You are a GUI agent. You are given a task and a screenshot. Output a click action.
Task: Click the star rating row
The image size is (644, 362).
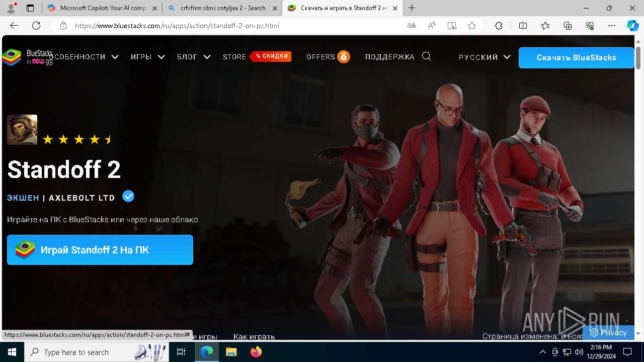77,139
